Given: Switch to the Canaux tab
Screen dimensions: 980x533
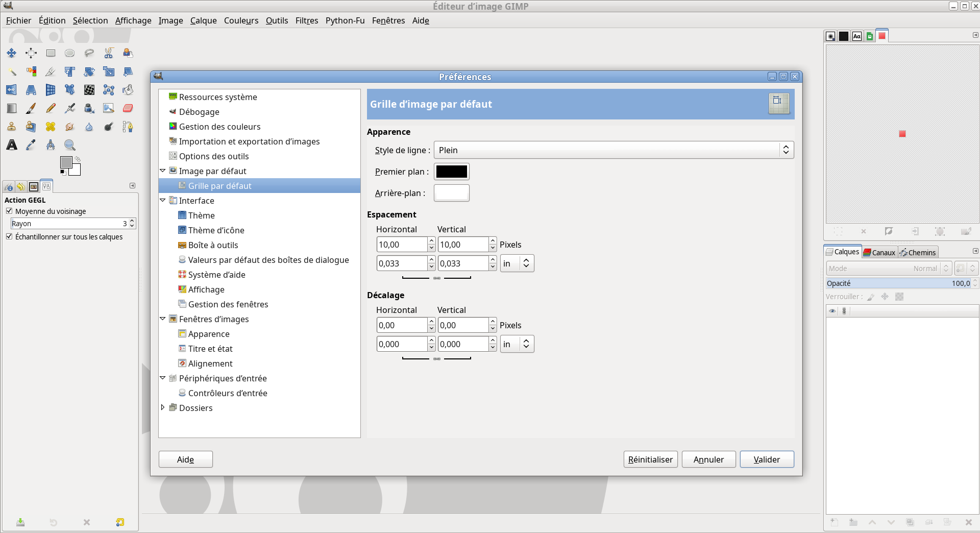Looking at the screenshot, I should (880, 252).
